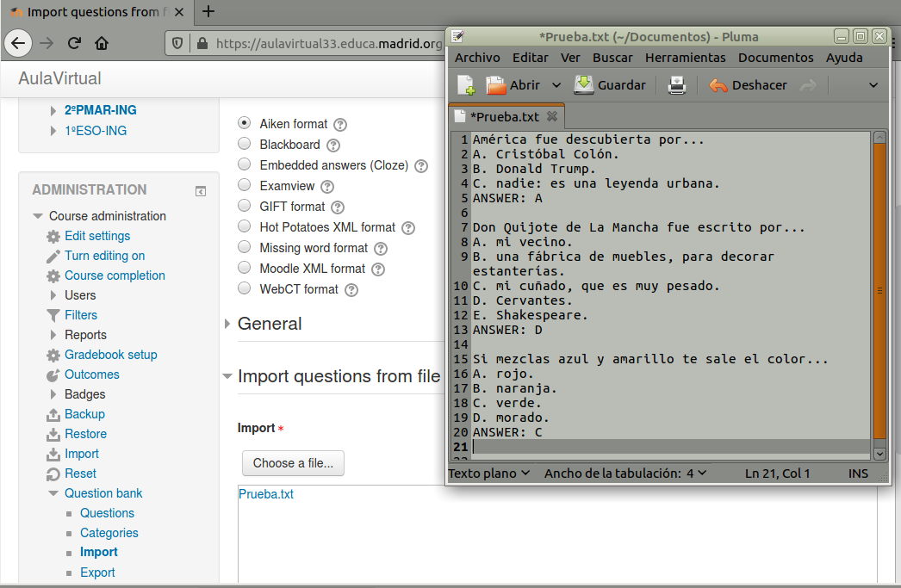Collapse the Administration block icon
The width and height of the screenshot is (901, 588).
click(x=201, y=191)
